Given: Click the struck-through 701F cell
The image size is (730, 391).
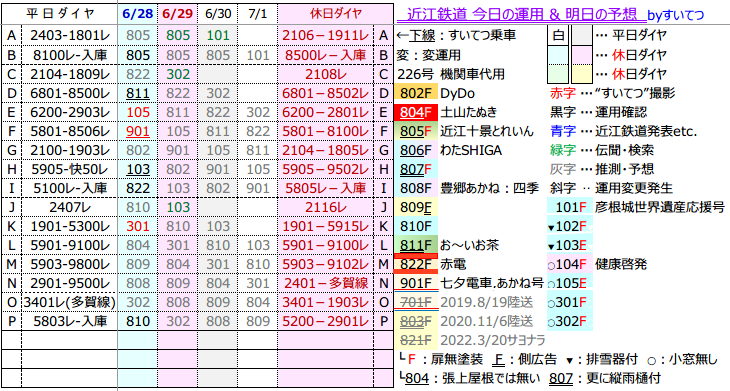Looking at the screenshot, I should coord(416,302).
